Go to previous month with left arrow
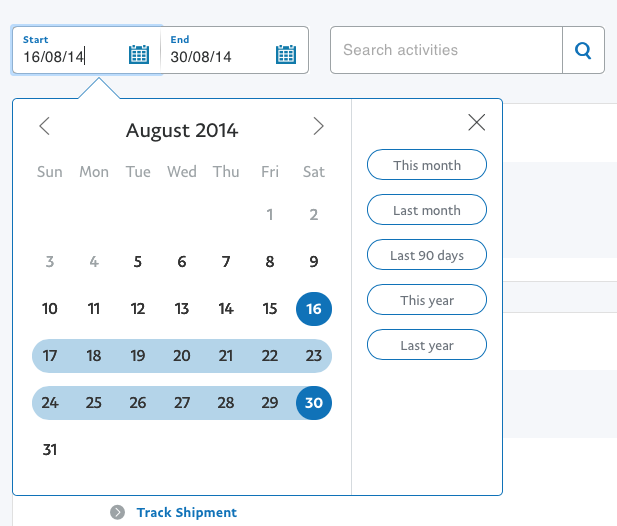This screenshot has height=526, width=617. pos(44,126)
